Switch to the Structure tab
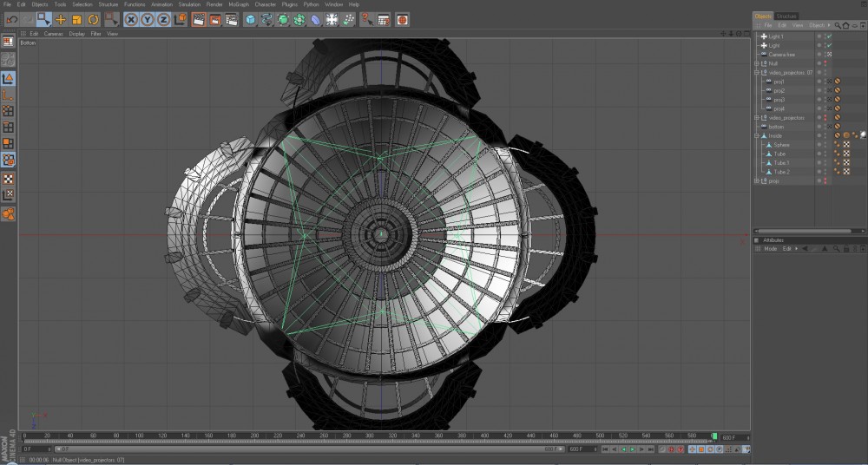This screenshot has height=465, width=868. pos(786,16)
